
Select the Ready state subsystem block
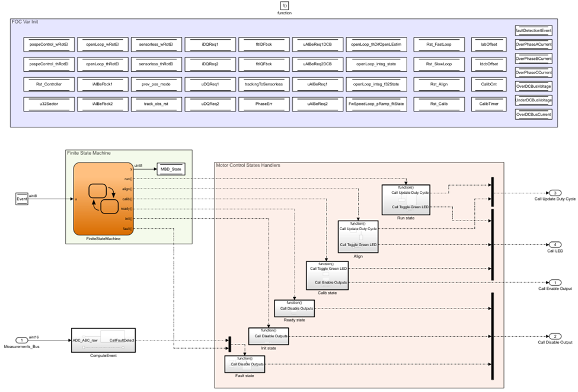pos(294,308)
